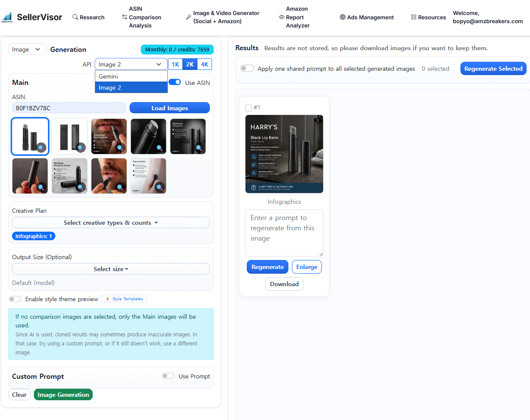Click the ASIN Comparison arrows icon
Screen dimensions: 530x420
[x=124, y=17]
